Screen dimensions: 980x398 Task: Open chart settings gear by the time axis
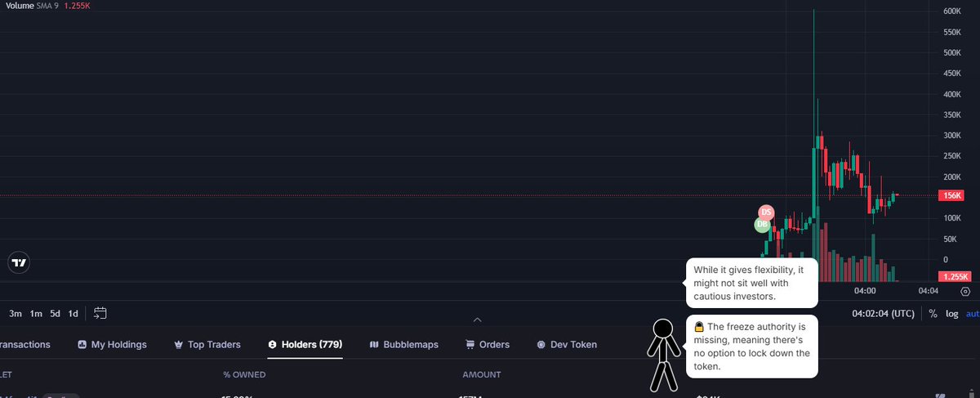965,291
